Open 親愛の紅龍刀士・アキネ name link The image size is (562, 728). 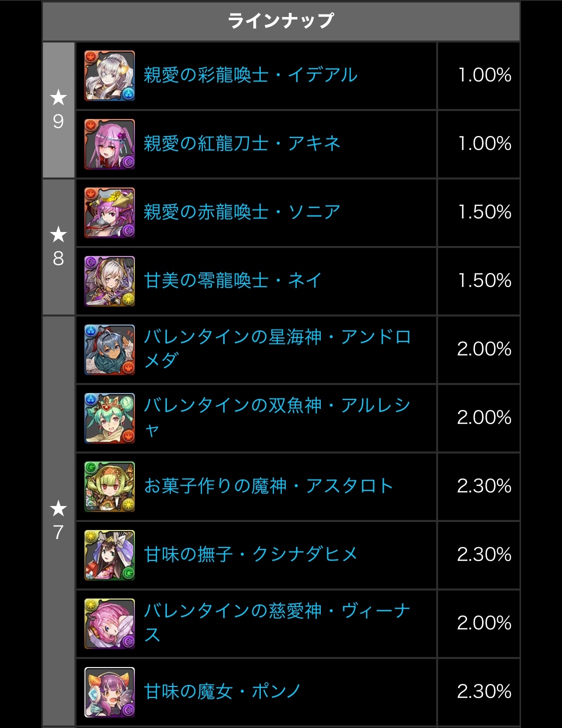[x=242, y=143]
